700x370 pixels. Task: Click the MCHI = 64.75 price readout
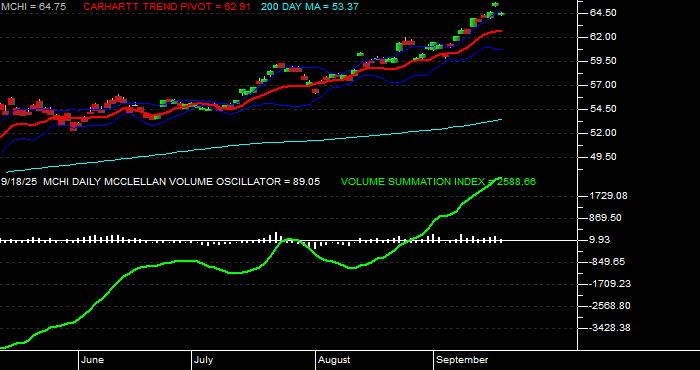33,7
